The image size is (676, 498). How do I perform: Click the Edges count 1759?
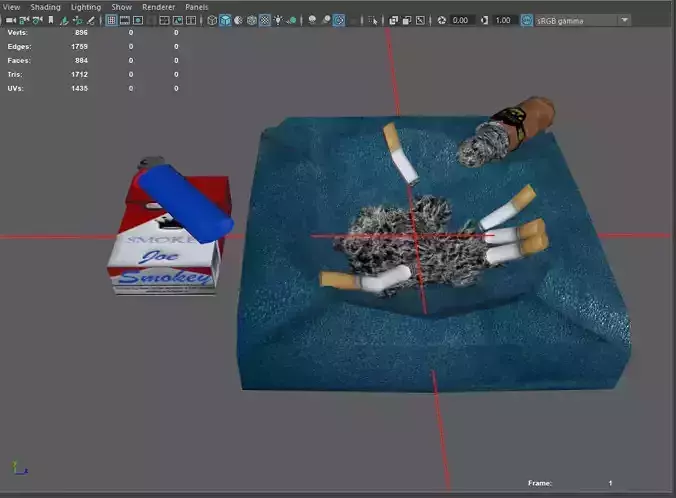click(79, 47)
